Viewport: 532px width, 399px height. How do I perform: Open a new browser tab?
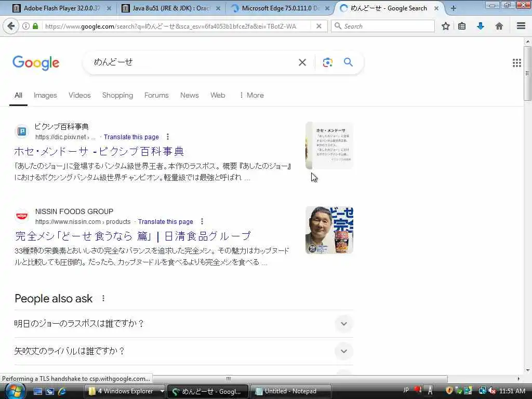coord(453,8)
